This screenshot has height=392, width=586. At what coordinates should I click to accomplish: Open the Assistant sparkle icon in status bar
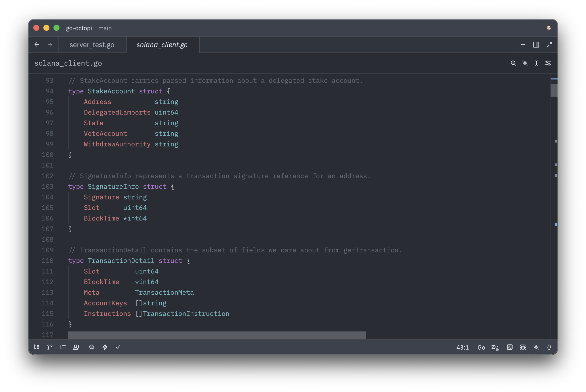536,347
